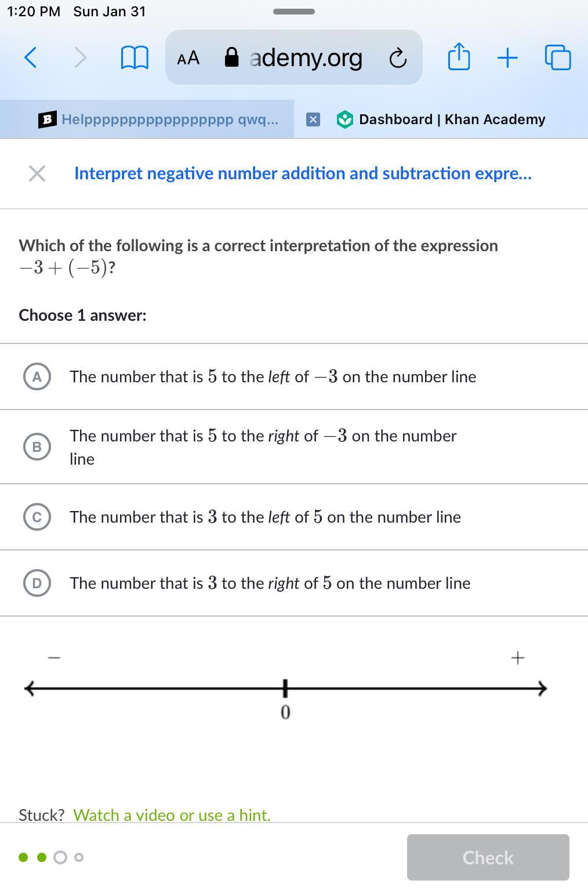588x891 pixels.
Task: Exit the exercise with X icon
Action: click(37, 173)
